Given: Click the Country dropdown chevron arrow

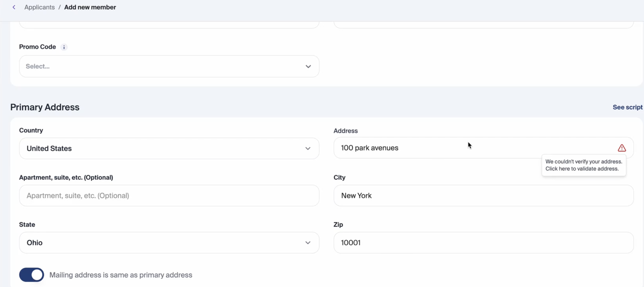Looking at the screenshot, I should pos(308,149).
